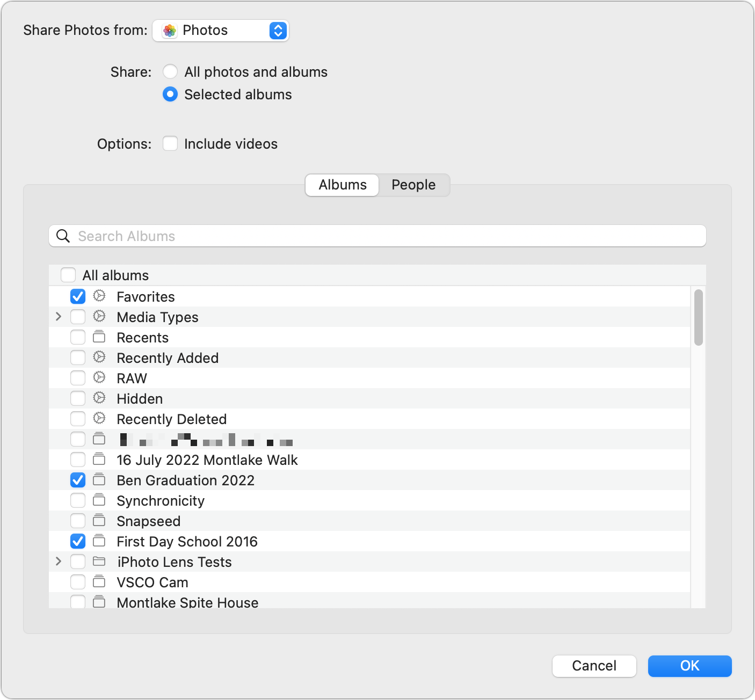Select the All photos and albums radio button

(170, 71)
